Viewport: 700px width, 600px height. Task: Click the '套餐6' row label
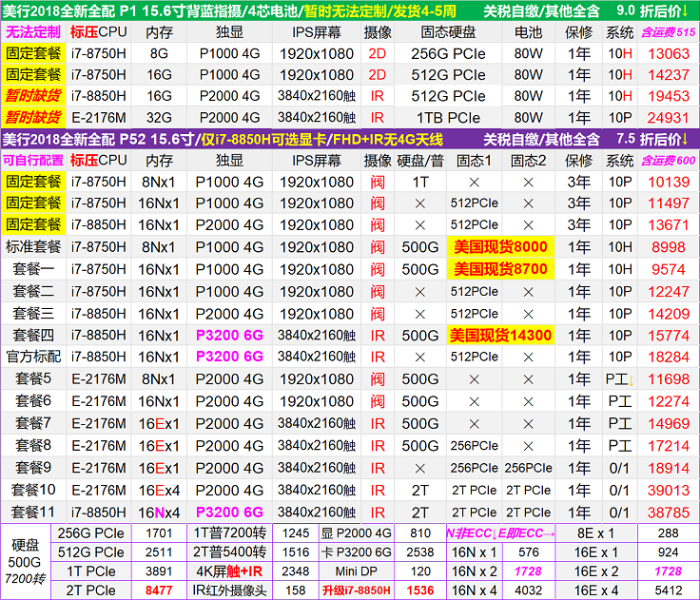click(x=33, y=401)
